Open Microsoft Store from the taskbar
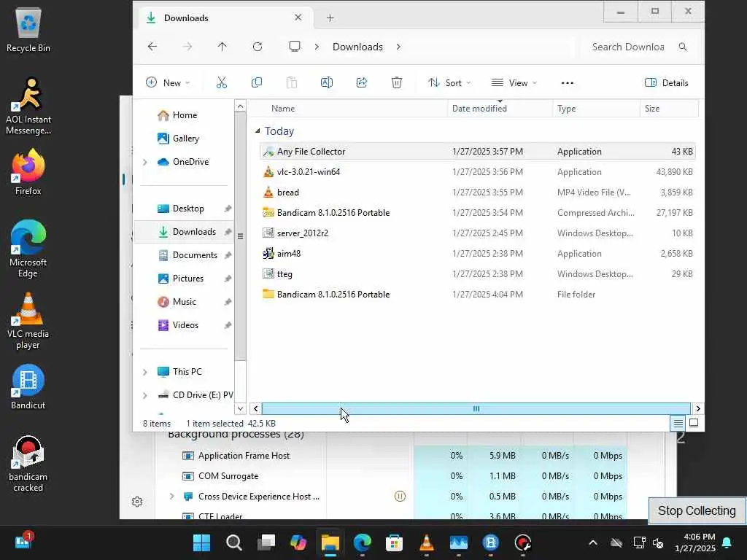Image resolution: width=747 pixels, height=560 pixels. (394, 542)
